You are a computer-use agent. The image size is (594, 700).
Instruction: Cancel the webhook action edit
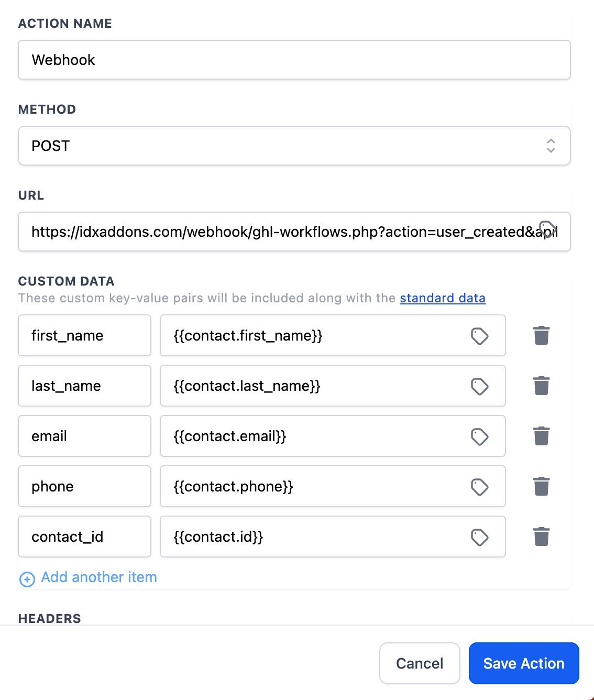click(x=420, y=663)
